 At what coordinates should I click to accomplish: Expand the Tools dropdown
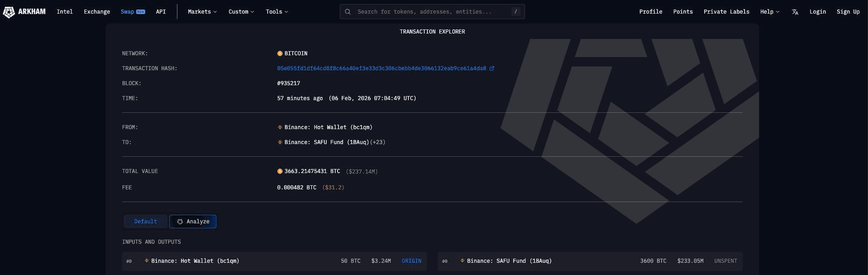[x=277, y=12]
